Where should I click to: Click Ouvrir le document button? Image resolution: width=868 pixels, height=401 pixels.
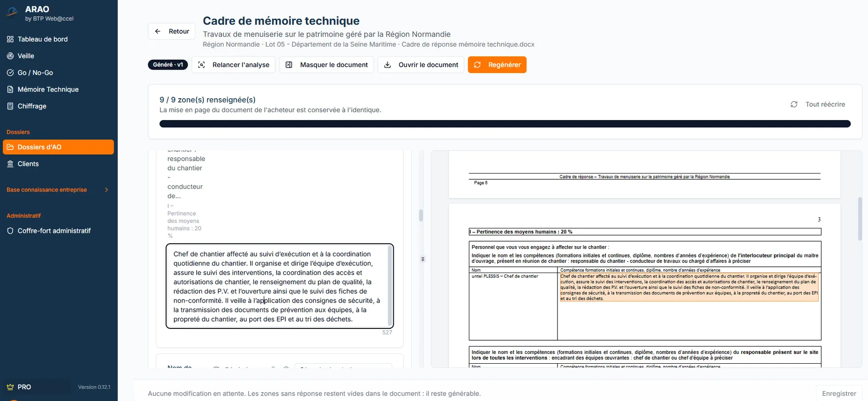[x=421, y=65]
